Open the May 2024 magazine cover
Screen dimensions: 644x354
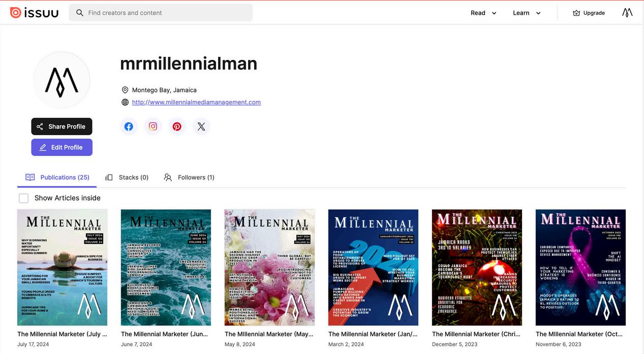(x=269, y=268)
